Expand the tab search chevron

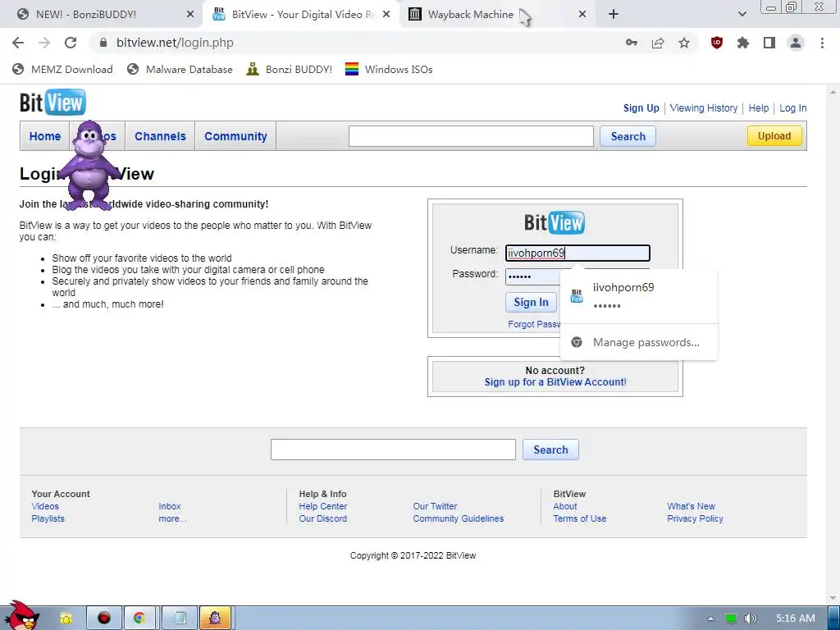pos(742,15)
